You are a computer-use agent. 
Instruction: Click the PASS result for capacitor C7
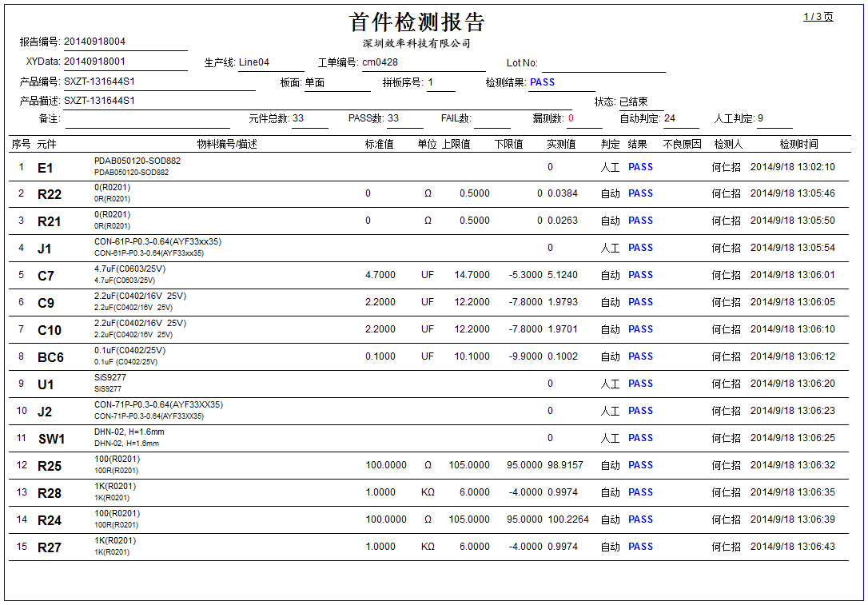pyautogui.click(x=639, y=274)
